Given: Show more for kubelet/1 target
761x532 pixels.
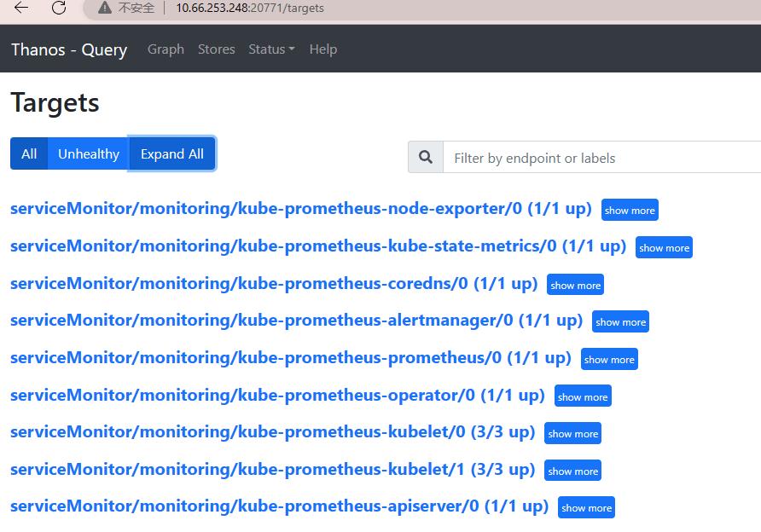Looking at the screenshot, I should (572, 471).
